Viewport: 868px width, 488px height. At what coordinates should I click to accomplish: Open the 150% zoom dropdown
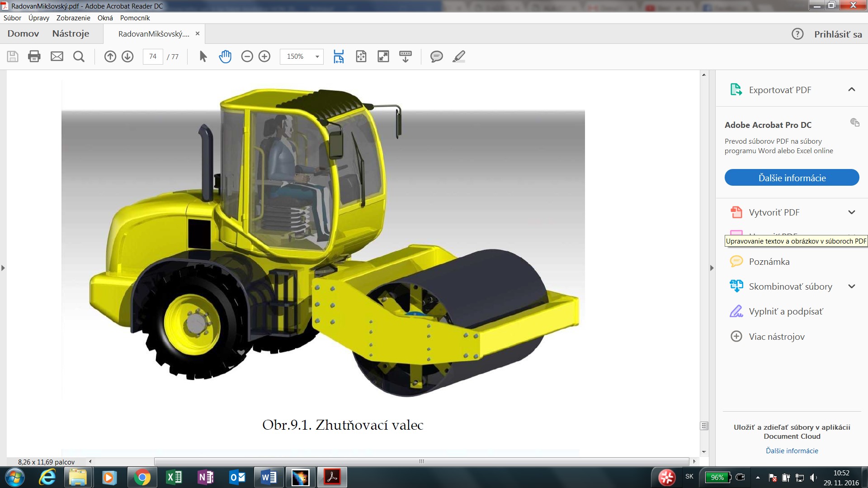317,56
